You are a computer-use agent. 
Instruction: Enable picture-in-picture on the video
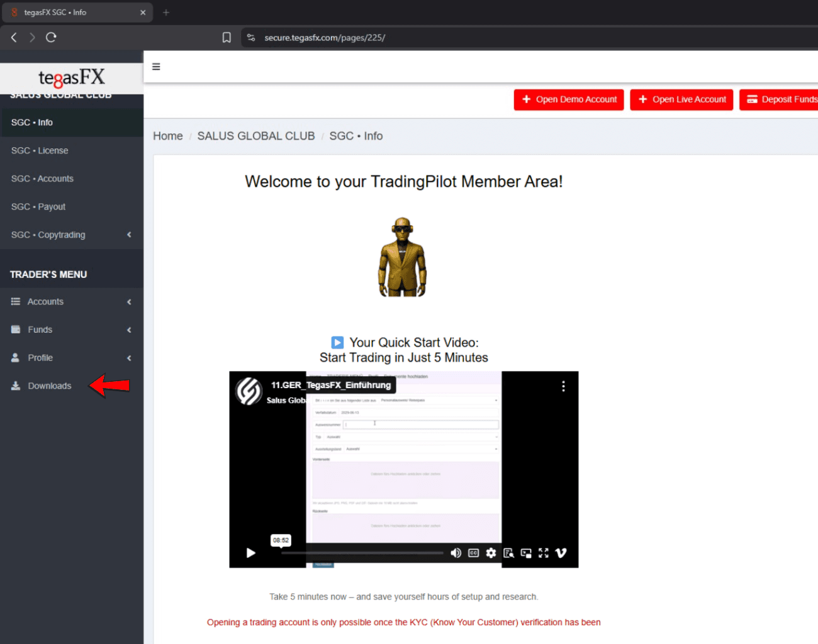tap(526, 553)
